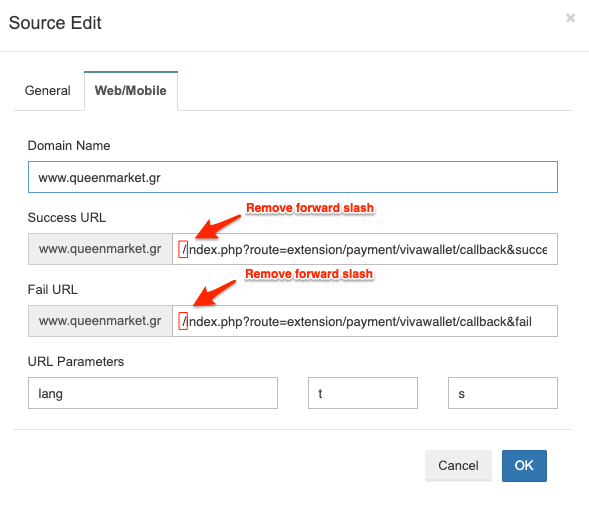Click the Success URL domain prefix
This screenshot has width=589, height=516.
tap(100, 249)
